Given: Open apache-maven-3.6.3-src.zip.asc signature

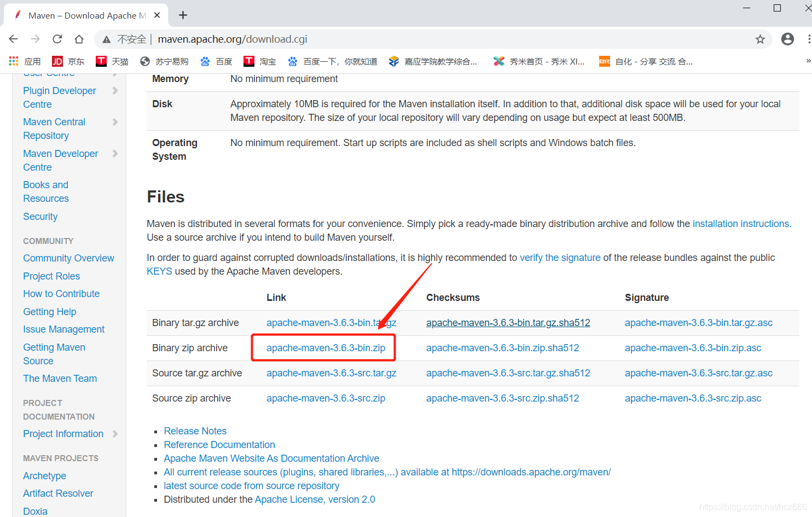Looking at the screenshot, I should click(693, 398).
